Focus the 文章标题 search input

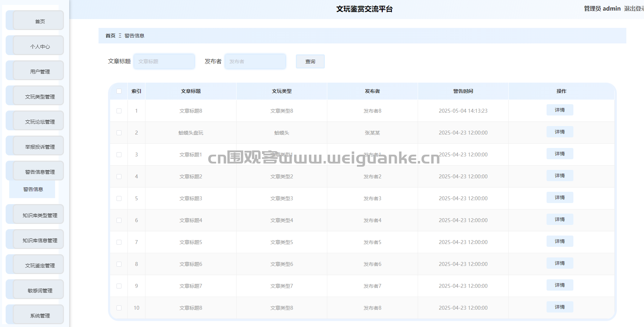tap(164, 61)
